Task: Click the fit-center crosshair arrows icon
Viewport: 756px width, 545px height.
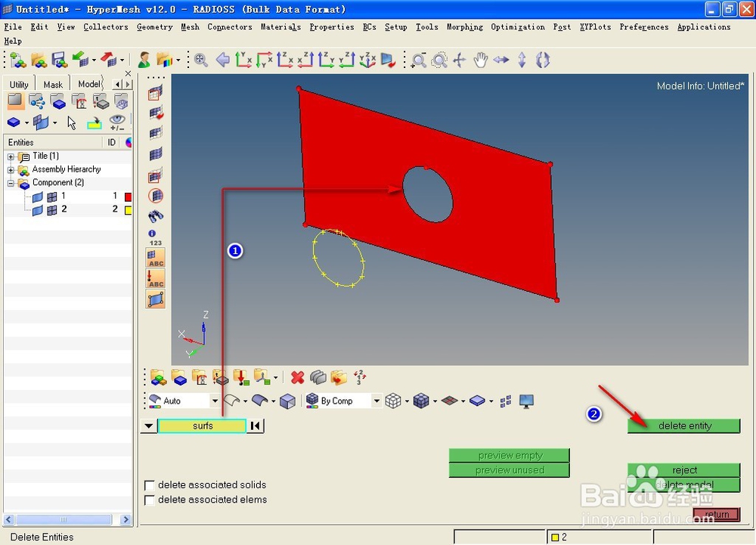Action: pos(460,60)
